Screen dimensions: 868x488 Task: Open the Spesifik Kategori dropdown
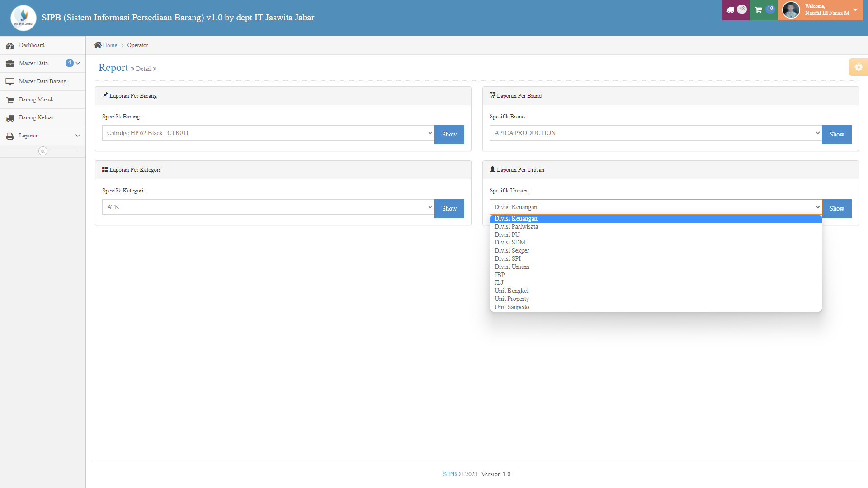(268, 207)
